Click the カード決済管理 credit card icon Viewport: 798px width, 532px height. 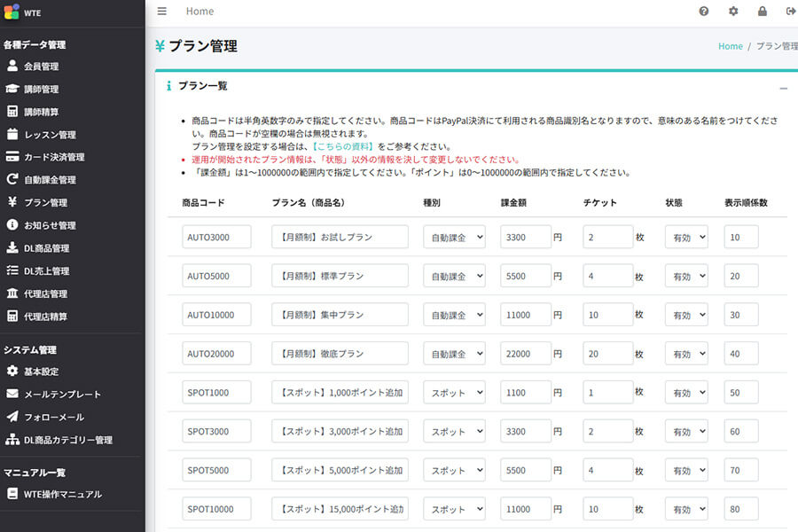point(12,157)
